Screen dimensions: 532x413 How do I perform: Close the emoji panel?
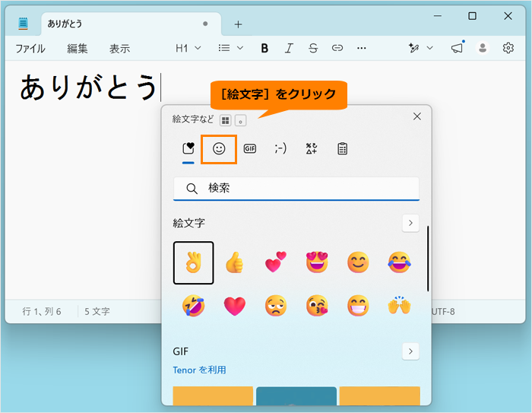point(417,116)
